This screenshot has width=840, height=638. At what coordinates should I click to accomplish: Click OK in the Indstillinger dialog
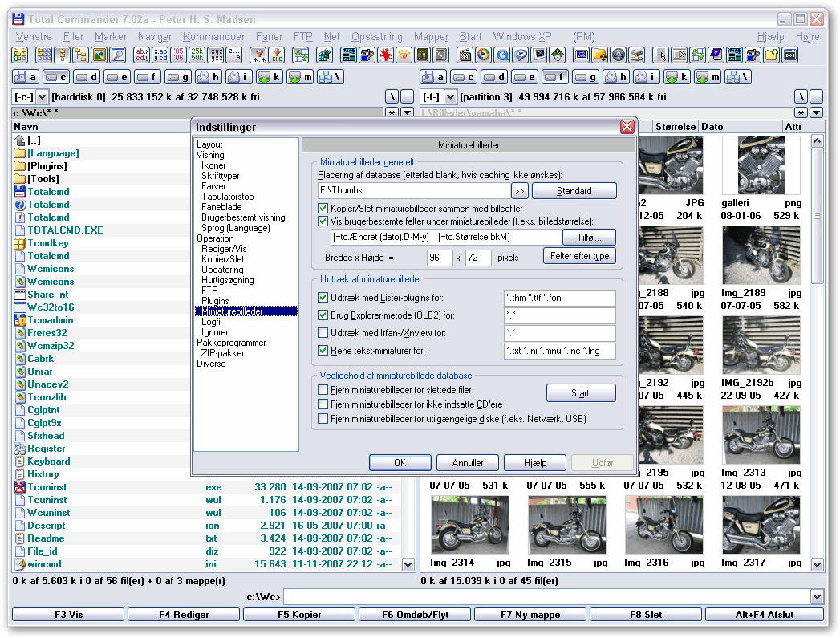[x=400, y=463]
